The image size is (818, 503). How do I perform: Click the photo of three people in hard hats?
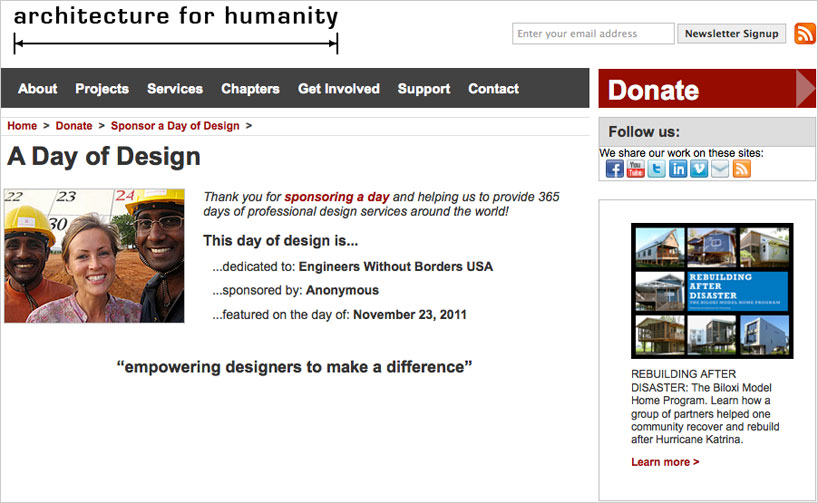[94, 256]
